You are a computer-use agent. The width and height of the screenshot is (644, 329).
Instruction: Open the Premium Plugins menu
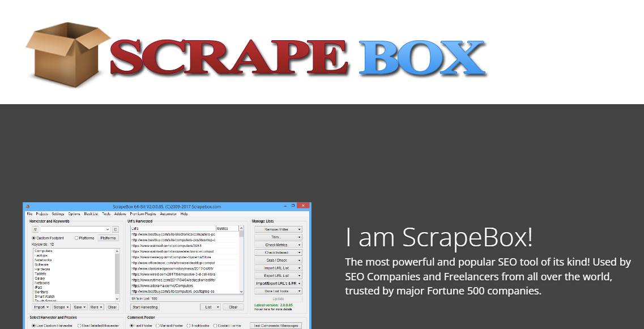point(143,214)
